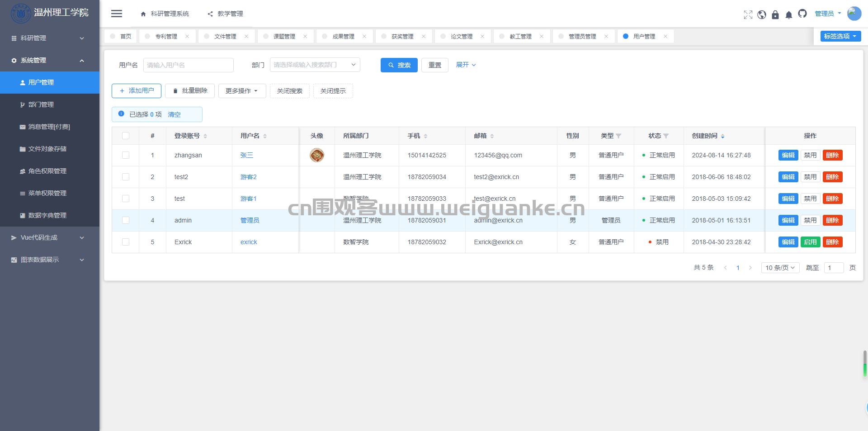
Task: Collapse the 系统管理 sidebar menu
Action: point(50,60)
